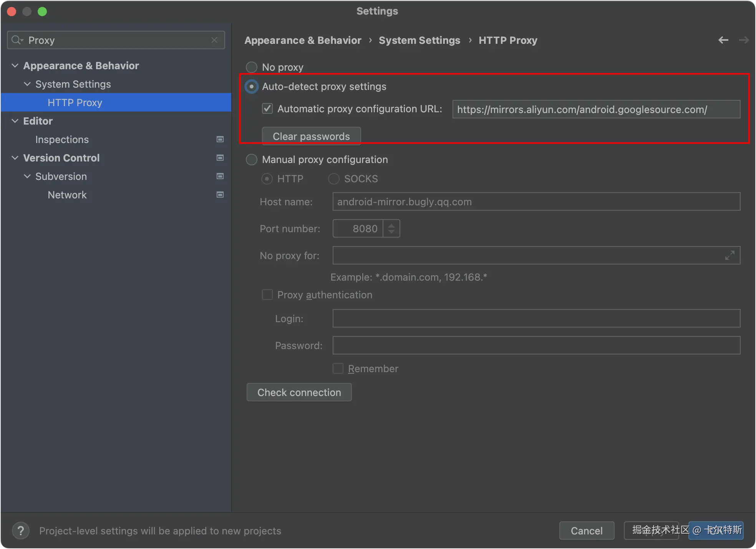Click the search magnifier icon
The image size is (756, 549).
(17, 40)
